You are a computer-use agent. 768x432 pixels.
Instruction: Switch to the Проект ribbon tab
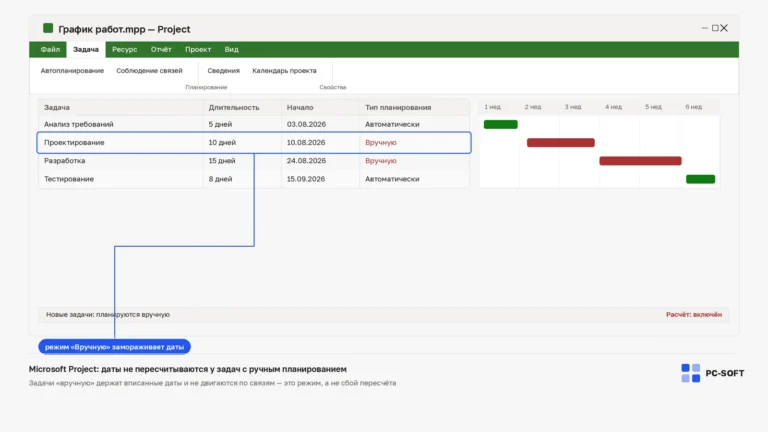coord(198,49)
